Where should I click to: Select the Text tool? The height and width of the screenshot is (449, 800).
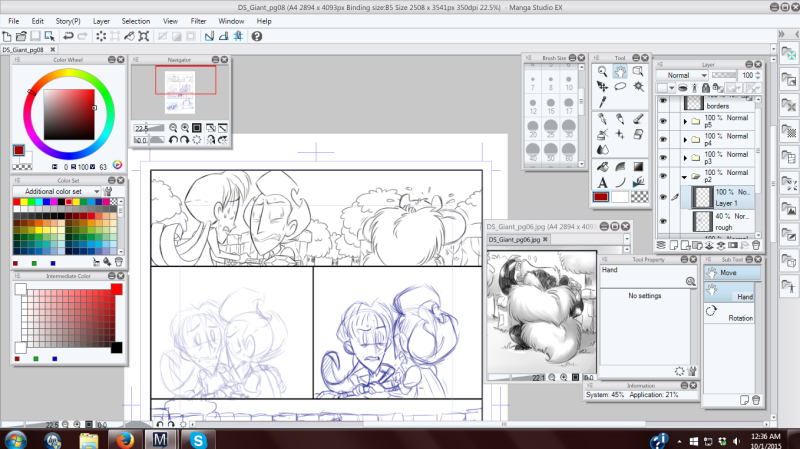pos(602,181)
